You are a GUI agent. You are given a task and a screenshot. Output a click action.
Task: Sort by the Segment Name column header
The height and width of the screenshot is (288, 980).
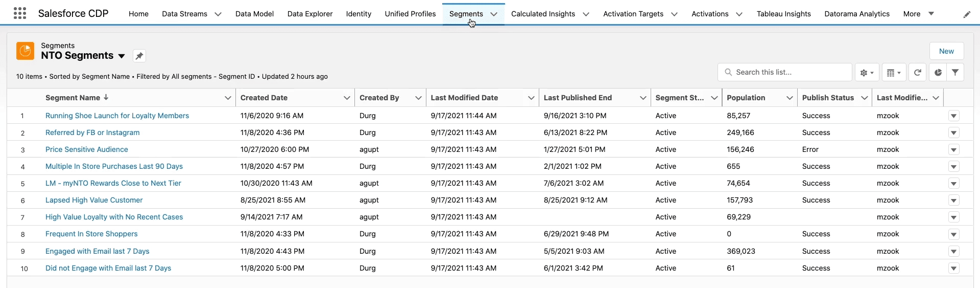[73, 98]
